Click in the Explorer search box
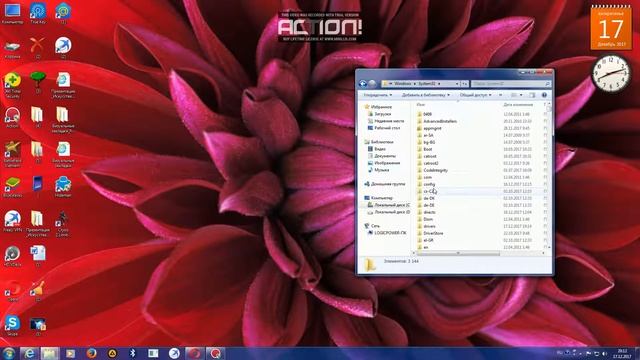This screenshot has width=640, height=360. coord(511,84)
